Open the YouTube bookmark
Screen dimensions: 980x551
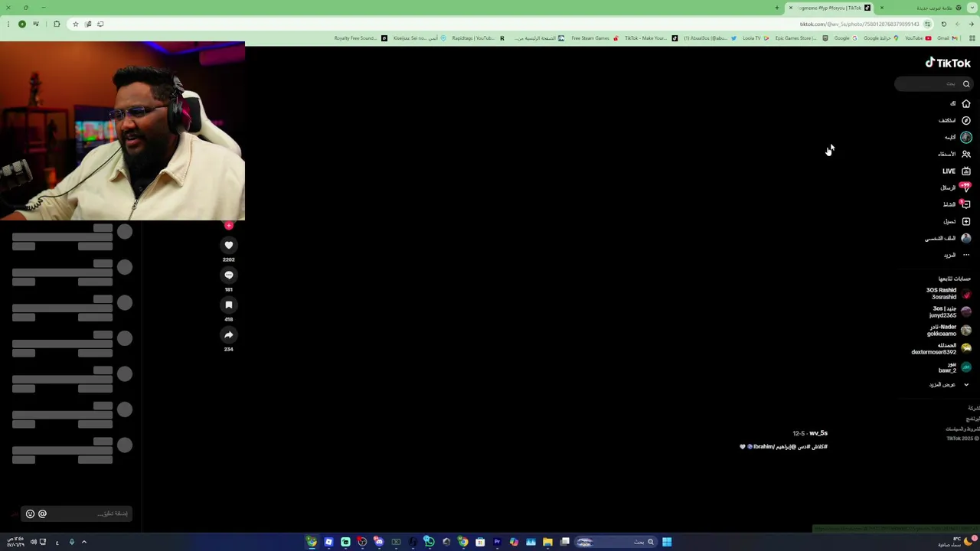coord(918,38)
